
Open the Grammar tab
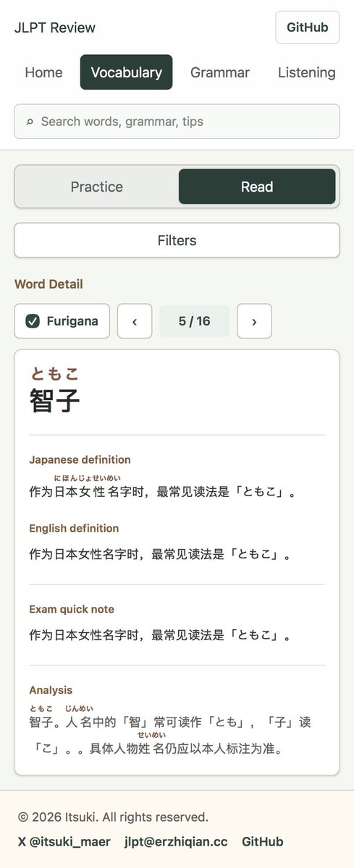pos(220,72)
